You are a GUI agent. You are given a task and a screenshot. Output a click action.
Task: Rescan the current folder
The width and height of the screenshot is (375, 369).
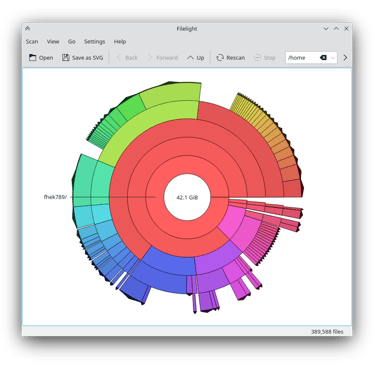click(231, 58)
